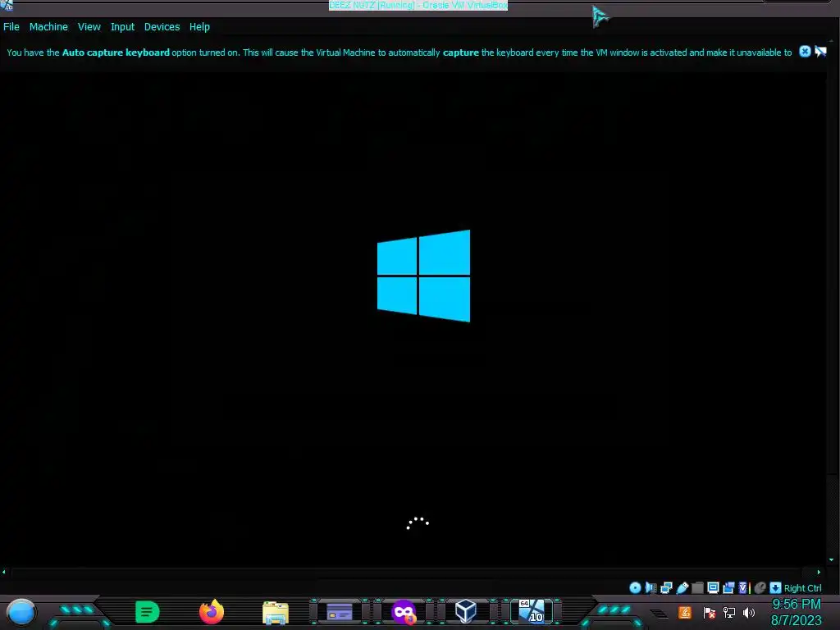
Task: Open the Input menu
Action: tap(122, 27)
